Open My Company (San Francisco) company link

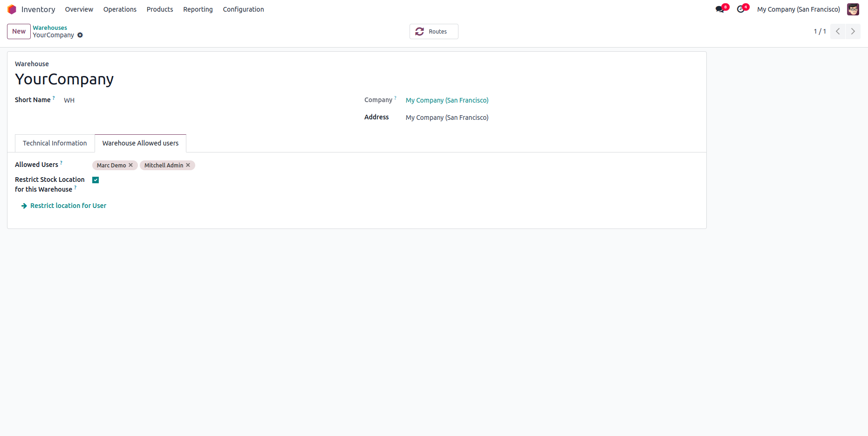[x=447, y=100]
